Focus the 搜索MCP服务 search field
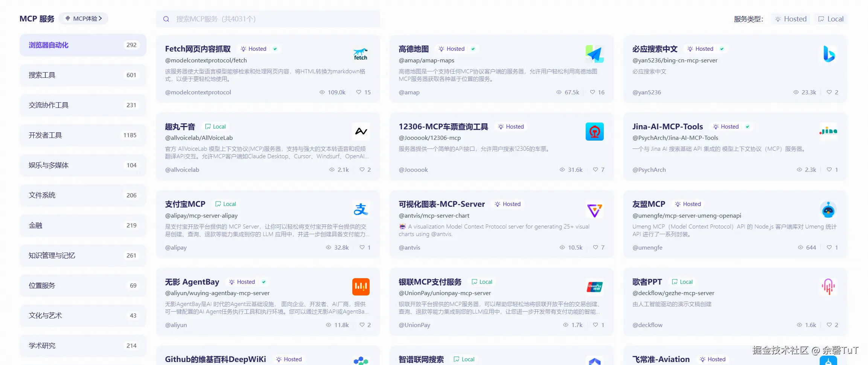 click(268, 19)
